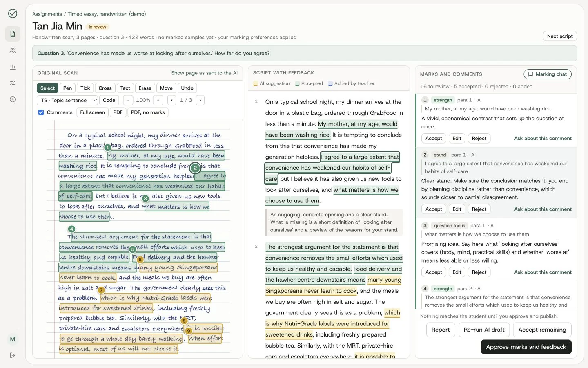The width and height of the screenshot is (588, 368).
Task: Open the bar chart analytics sidebar icon
Action: point(13,67)
